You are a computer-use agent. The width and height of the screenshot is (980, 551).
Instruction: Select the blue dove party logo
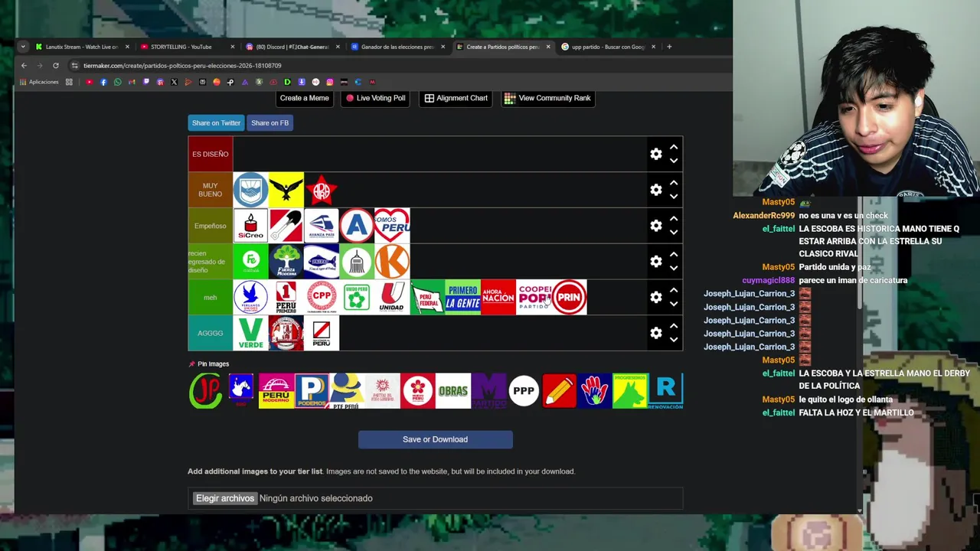click(250, 297)
